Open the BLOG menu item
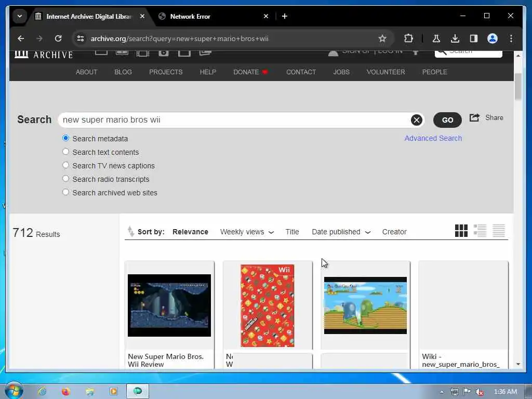 point(123,72)
